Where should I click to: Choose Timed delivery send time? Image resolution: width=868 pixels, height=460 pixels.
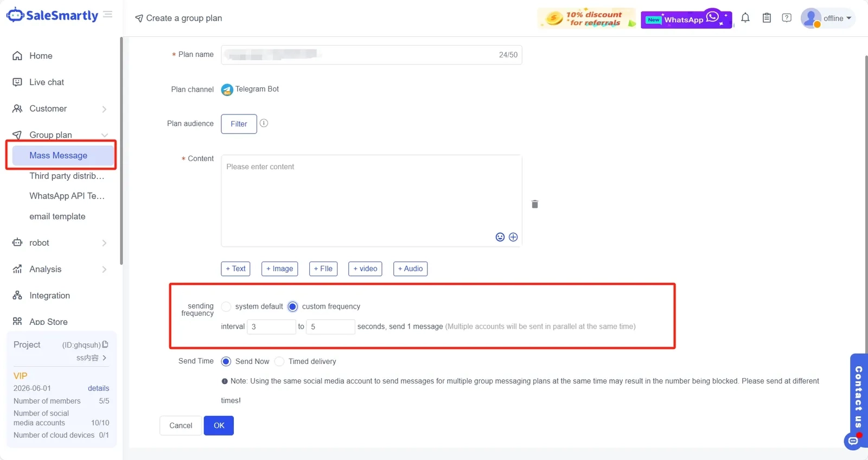279,361
